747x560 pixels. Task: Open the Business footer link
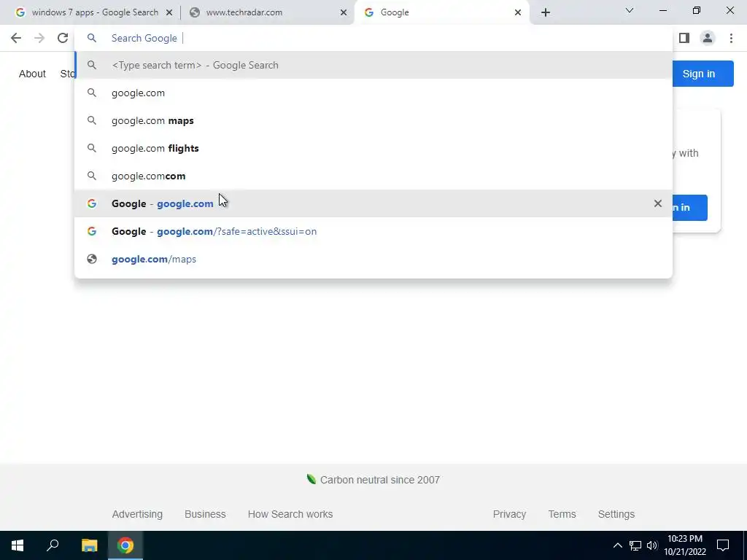tap(205, 514)
